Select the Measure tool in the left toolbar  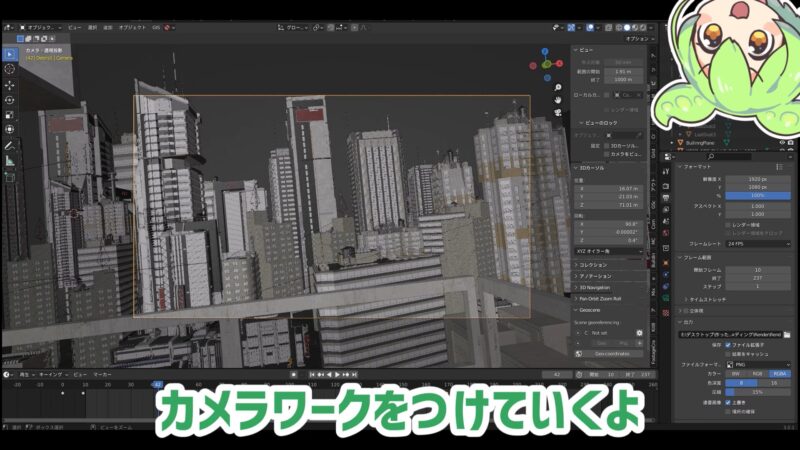tap(10, 160)
